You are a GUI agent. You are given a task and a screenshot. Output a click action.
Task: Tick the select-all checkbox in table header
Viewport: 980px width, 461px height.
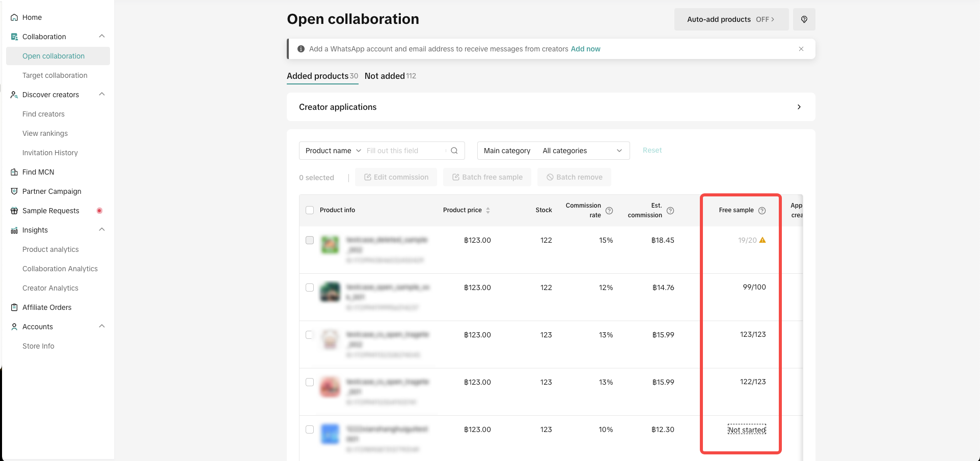pos(310,210)
